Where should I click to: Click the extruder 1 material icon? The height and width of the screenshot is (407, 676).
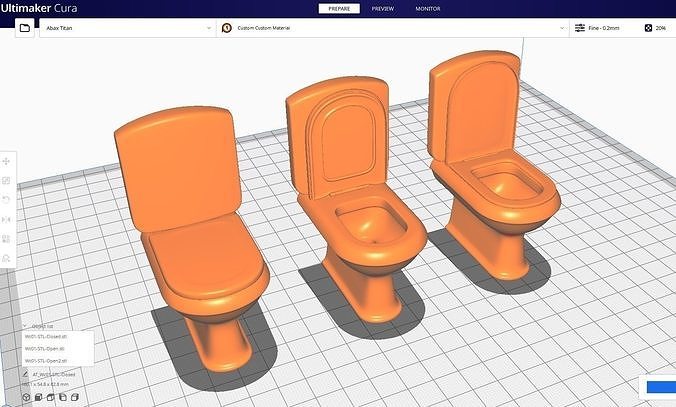pos(227,28)
